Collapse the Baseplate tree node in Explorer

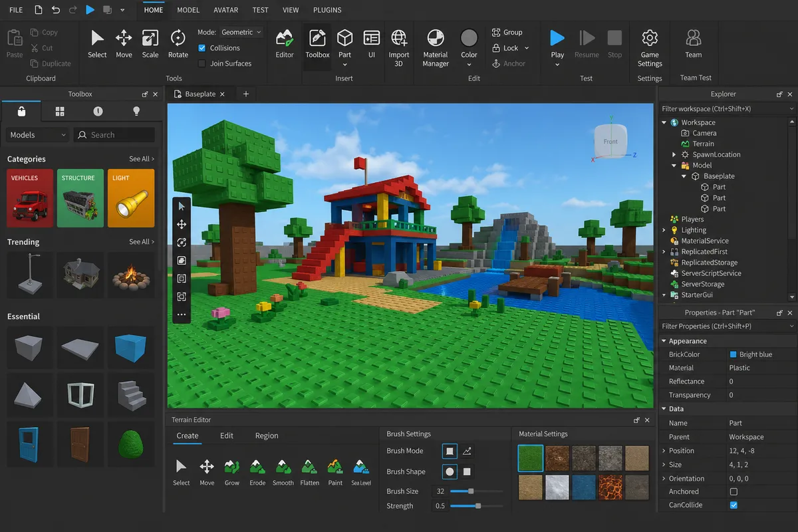point(684,176)
